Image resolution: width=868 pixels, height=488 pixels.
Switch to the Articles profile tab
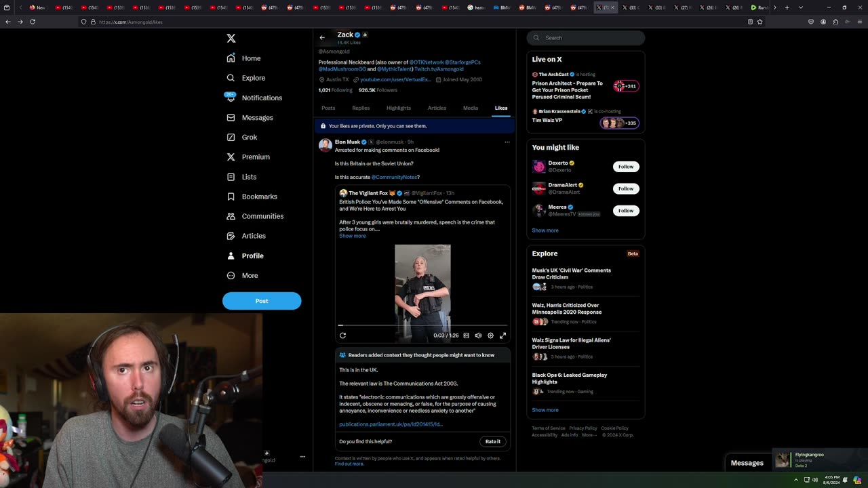437,108
